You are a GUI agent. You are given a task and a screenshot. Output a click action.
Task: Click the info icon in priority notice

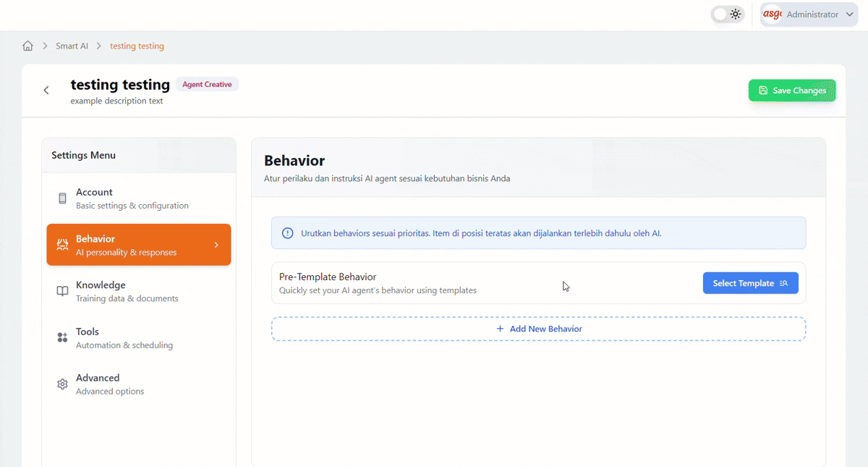[x=287, y=233]
